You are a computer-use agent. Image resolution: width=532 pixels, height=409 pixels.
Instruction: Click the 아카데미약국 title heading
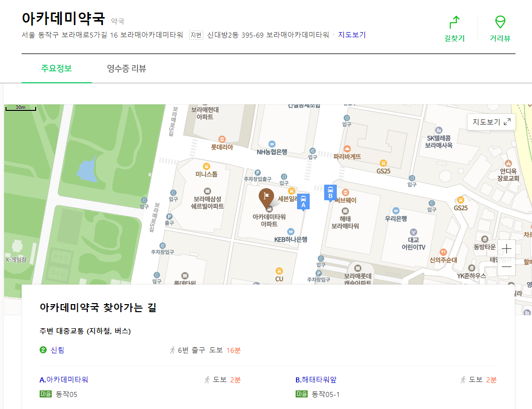[x=63, y=18]
